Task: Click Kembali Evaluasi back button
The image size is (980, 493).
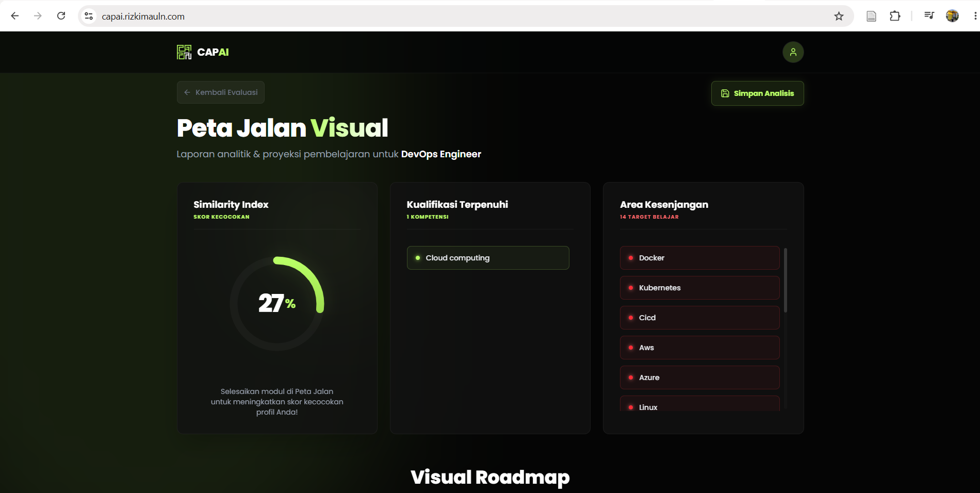Action: (221, 92)
